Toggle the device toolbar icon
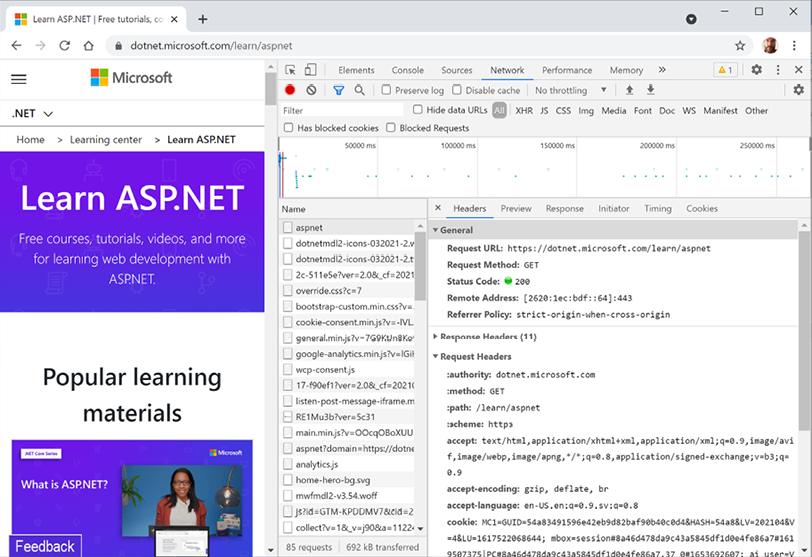The width and height of the screenshot is (812, 557). (x=310, y=70)
